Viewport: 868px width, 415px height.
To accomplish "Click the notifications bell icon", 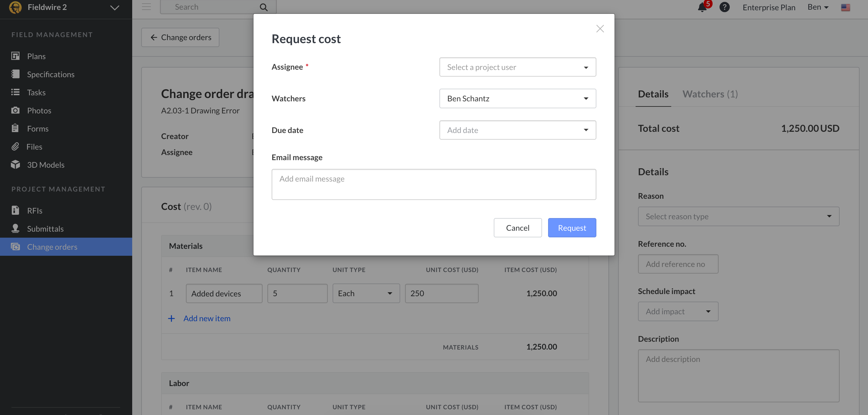I will click(x=702, y=8).
